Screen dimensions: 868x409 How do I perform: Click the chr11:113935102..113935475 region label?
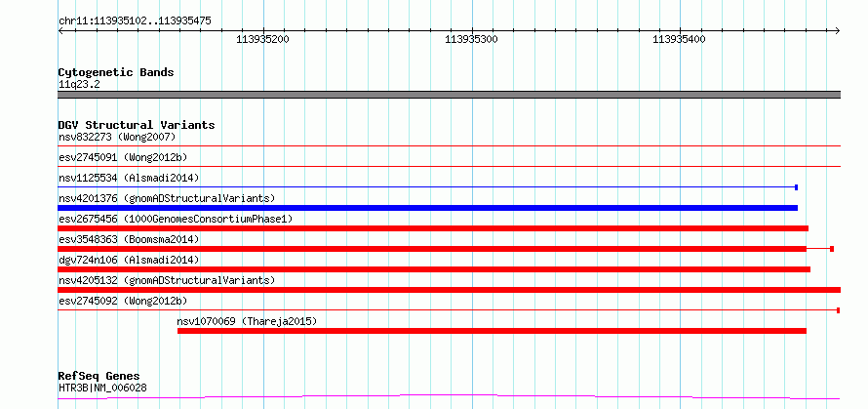click(x=135, y=21)
